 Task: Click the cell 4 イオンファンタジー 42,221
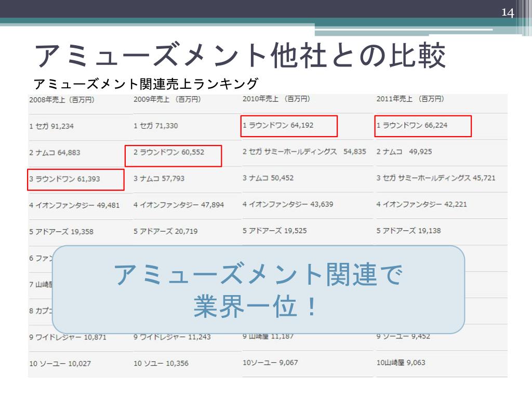pyautogui.click(x=422, y=204)
